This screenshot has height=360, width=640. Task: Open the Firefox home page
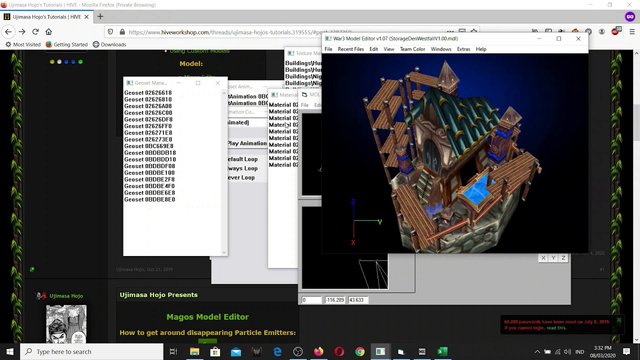49,32
